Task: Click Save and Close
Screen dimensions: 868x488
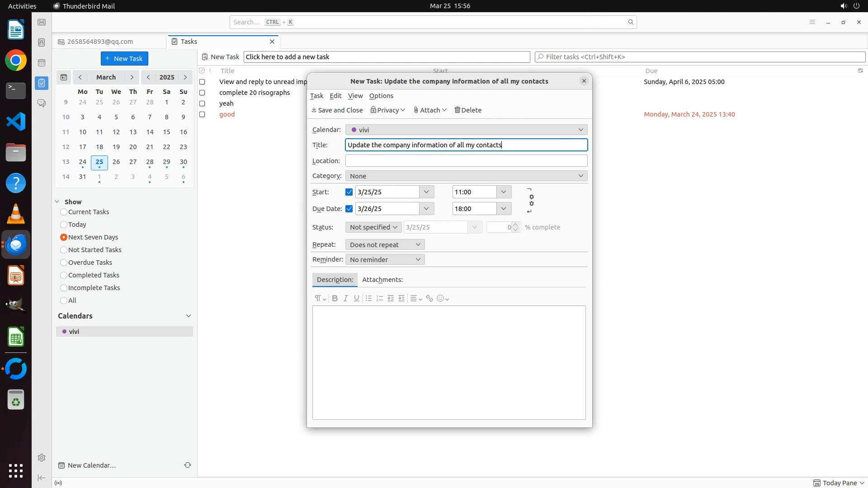Action: pyautogui.click(x=337, y=110)
